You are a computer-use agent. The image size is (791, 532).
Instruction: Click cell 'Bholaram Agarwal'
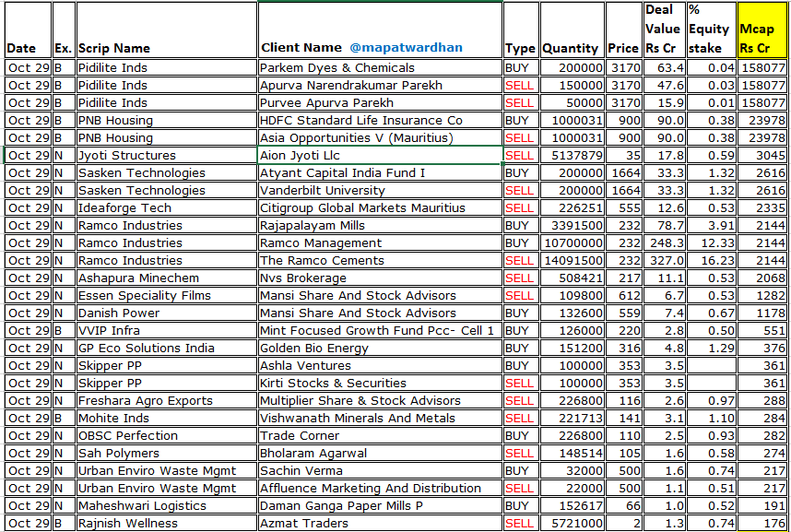click(x=380, y=454)
